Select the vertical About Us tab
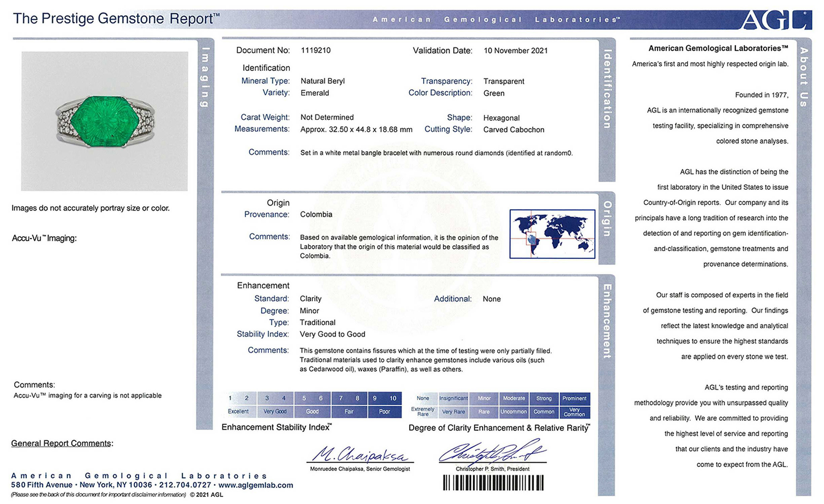The height and width of the screenshot is (504, 824). pos(804,77)
